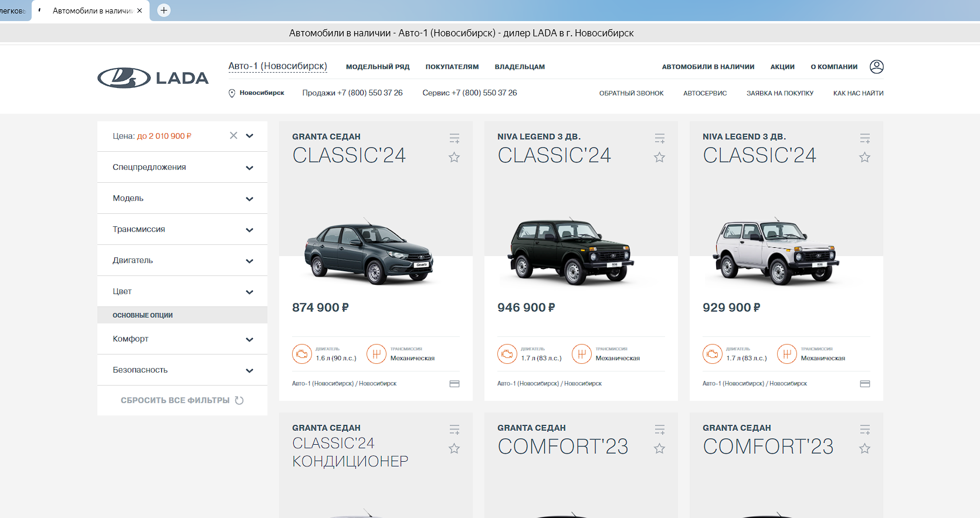
Task: Add the 946 900 ₽ Niva Legend to compare
Action: tap(660, 138)
